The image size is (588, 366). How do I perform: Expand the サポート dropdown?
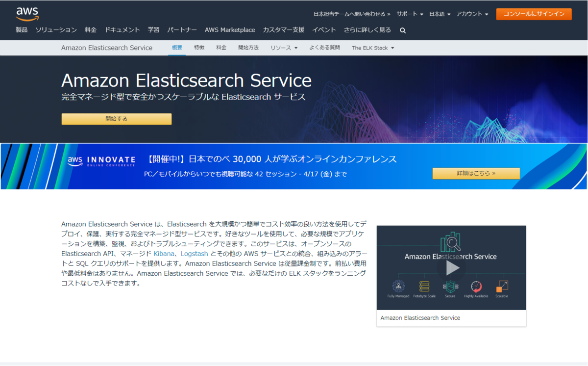[410, 14]
